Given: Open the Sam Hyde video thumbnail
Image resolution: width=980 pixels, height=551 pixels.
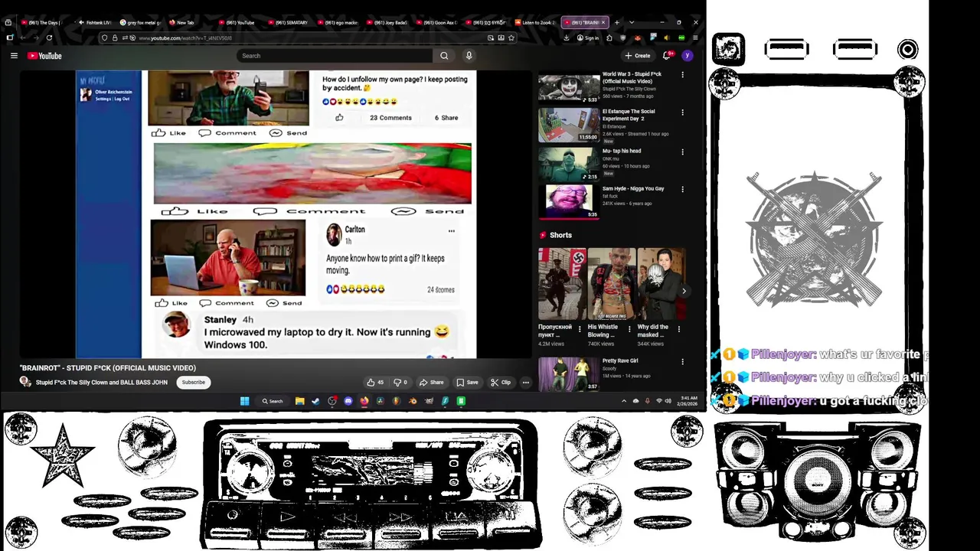Looking at the screenshot, I should pos(568,201).
